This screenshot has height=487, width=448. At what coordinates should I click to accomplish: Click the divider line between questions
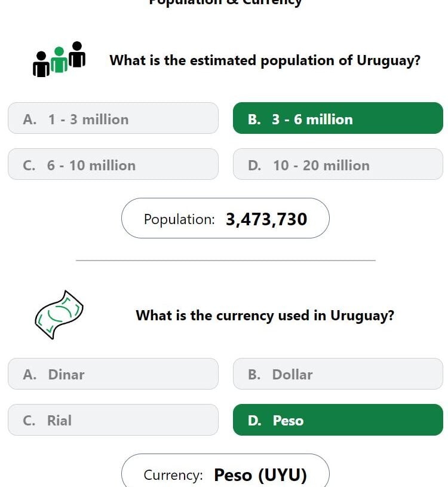226,261
